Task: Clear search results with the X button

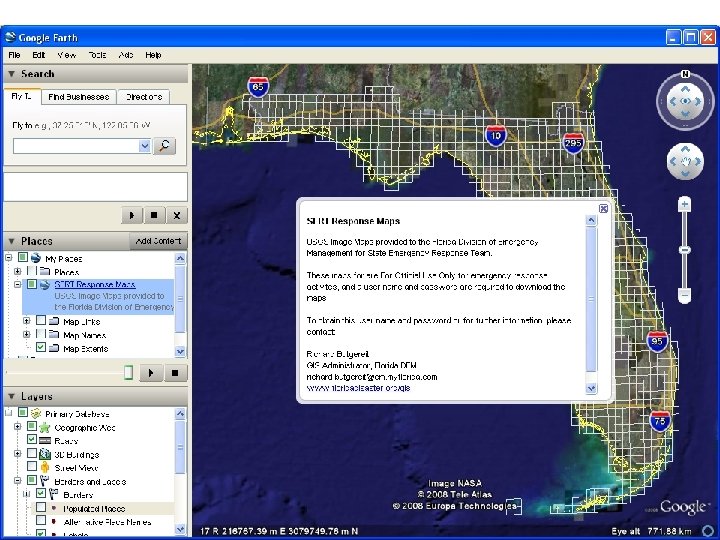Action: coord(176,215)
